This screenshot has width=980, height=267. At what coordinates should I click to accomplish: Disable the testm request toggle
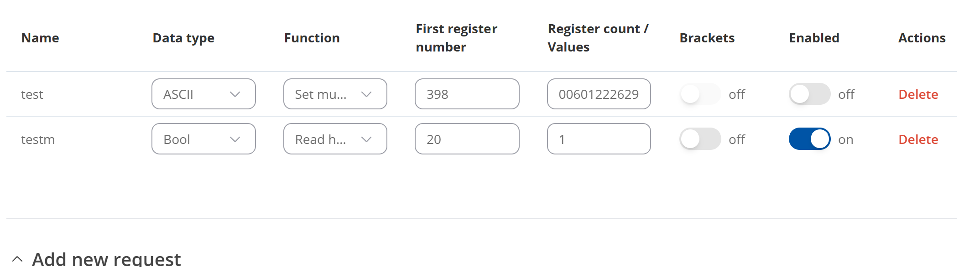(x=809, y=139)
